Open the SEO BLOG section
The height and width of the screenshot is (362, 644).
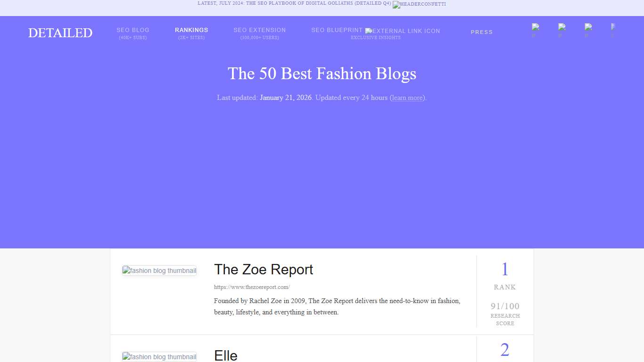(x=133, y=32)
